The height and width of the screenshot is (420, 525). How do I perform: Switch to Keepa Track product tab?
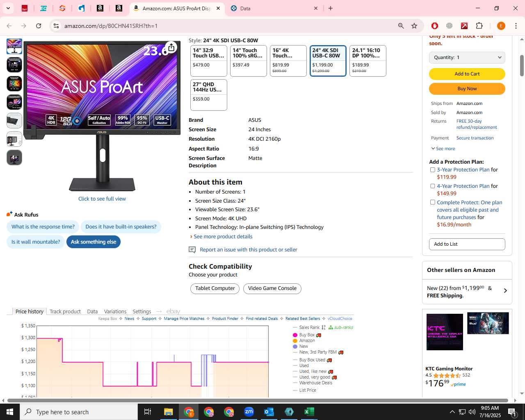pyautogui.click(x=65, y=312)
